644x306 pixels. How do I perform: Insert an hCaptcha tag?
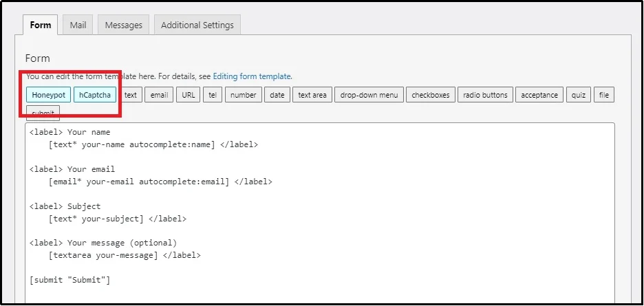95,95
